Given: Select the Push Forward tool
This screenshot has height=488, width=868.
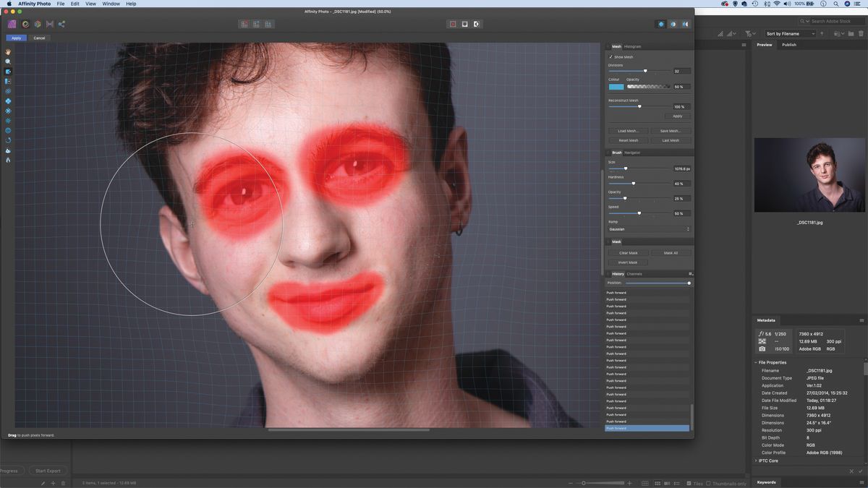Looking at the screenshot, I should pyautogui.click(x=8, y=71).
